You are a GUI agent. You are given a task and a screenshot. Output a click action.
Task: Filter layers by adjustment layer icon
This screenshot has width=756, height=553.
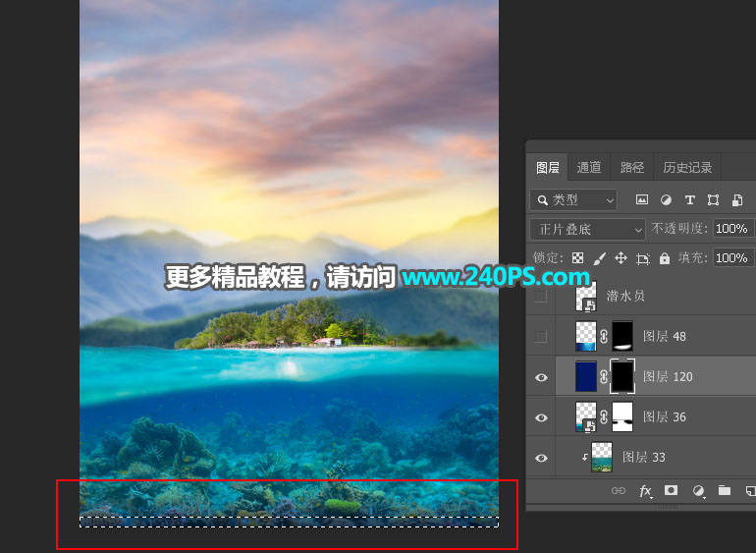pyautogui.click(x=666, y=199)
